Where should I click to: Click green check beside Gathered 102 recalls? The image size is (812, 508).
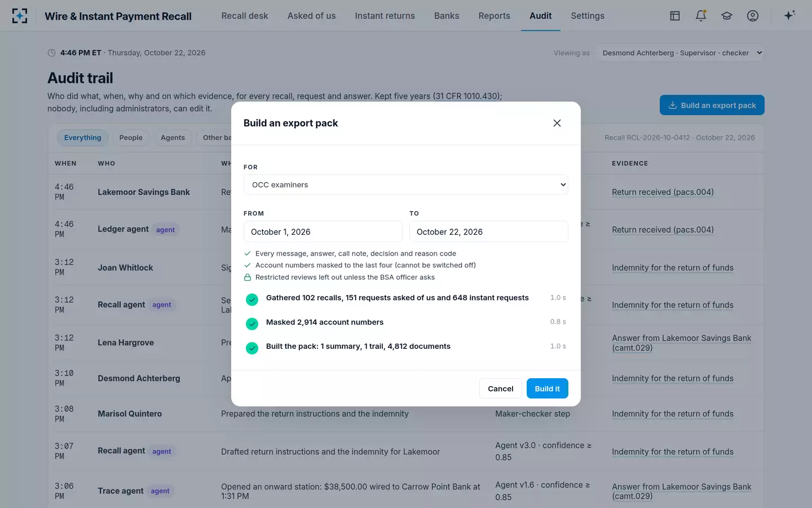click(252, 300)
